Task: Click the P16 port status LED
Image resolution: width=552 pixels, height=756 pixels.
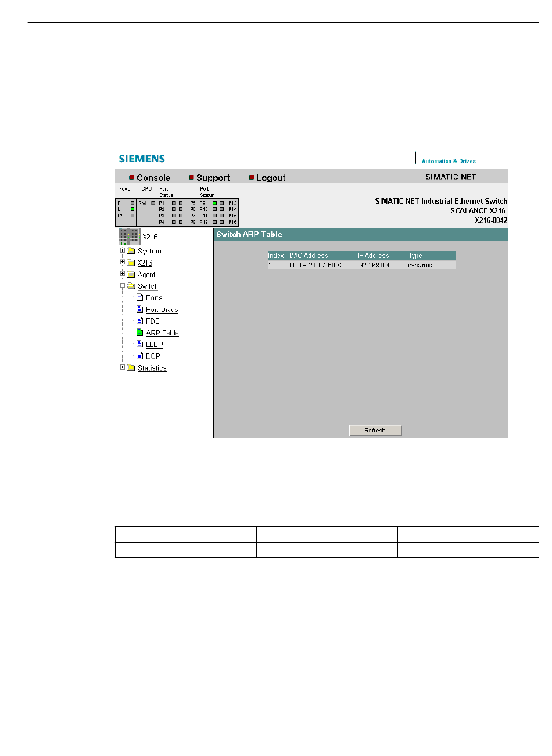Action: tap(221, 222)
